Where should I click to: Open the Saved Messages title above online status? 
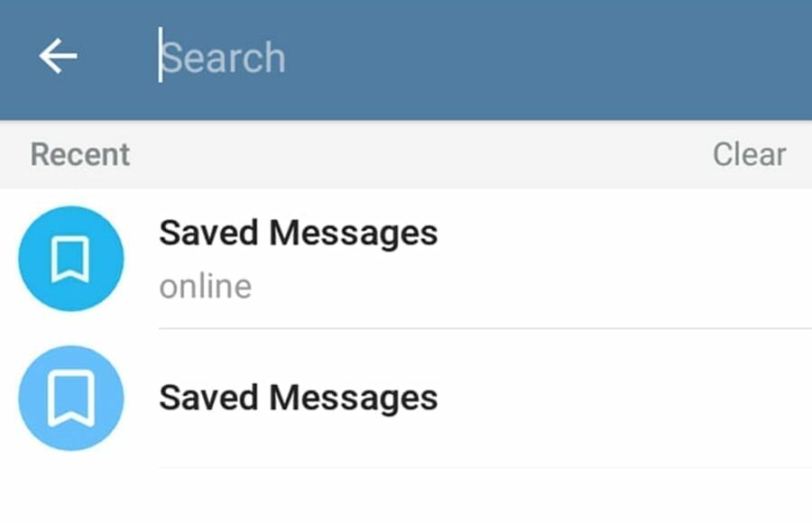click(299, 234)
